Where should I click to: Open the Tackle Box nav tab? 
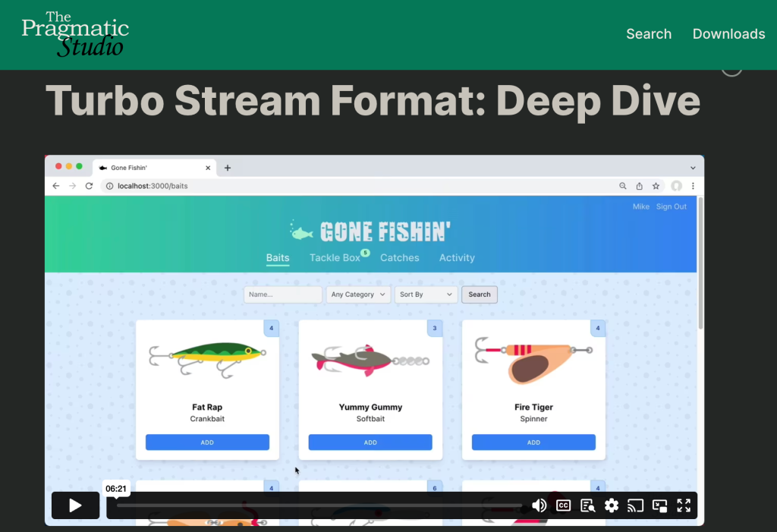[x=335, y=258]
